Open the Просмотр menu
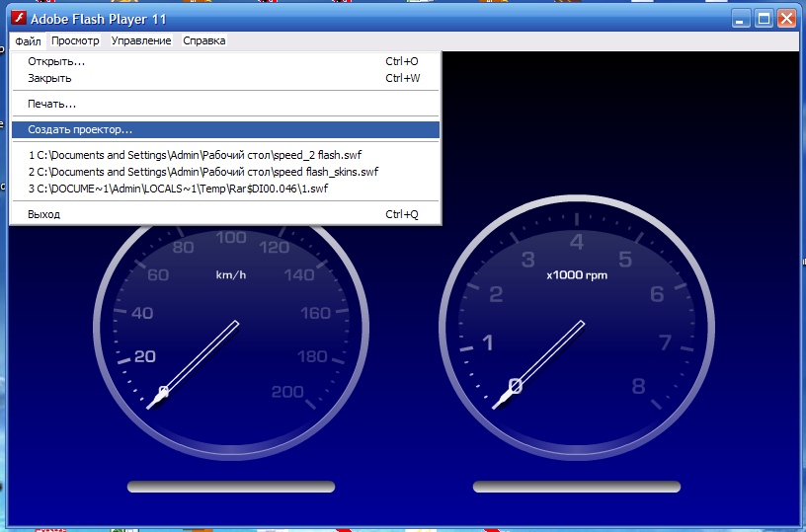The height and width of the screenshot is (532, 806). tap(75, 40)
